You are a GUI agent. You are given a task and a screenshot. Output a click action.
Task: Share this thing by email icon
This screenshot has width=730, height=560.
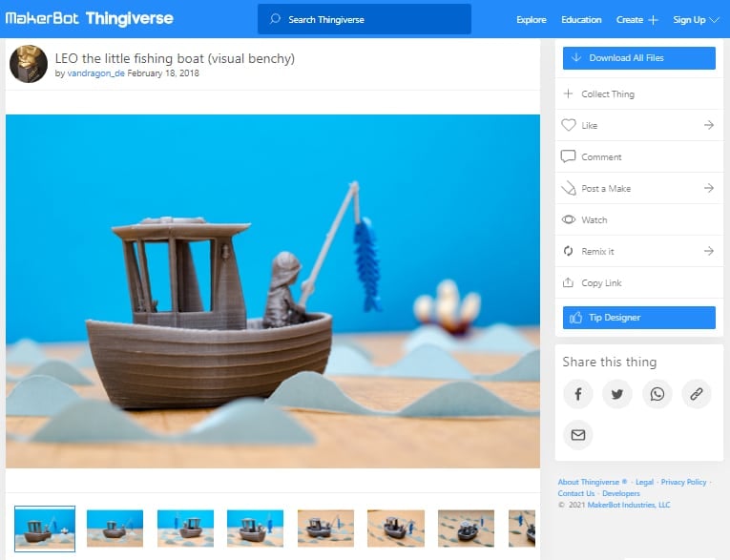point(577,435)
